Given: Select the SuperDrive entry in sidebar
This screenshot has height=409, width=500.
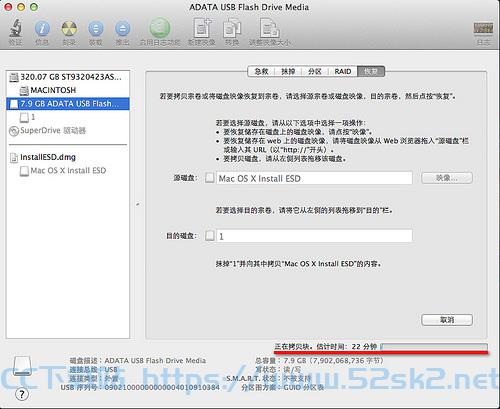Looking at the screenshot, I should 68,131.
